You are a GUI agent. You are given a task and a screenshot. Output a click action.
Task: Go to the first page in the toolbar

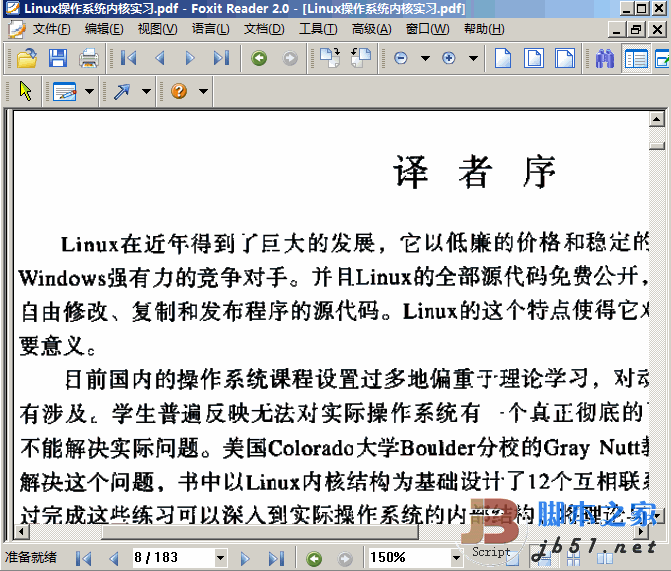tap(129, 58)
